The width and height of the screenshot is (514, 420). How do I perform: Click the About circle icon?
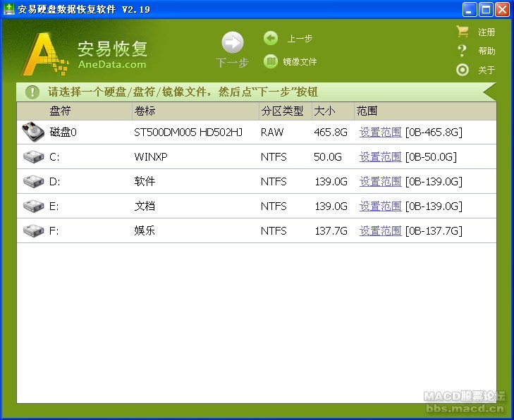point(463,70)
